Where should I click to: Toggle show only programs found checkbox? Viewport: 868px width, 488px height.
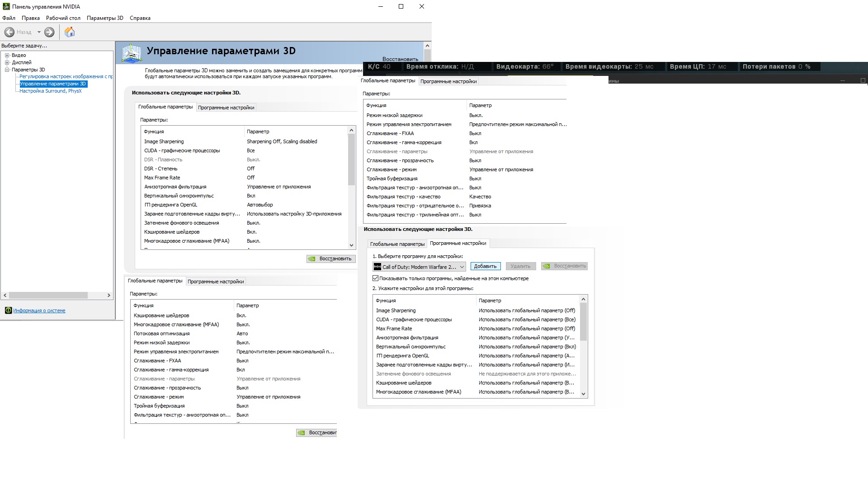point(375,278)
